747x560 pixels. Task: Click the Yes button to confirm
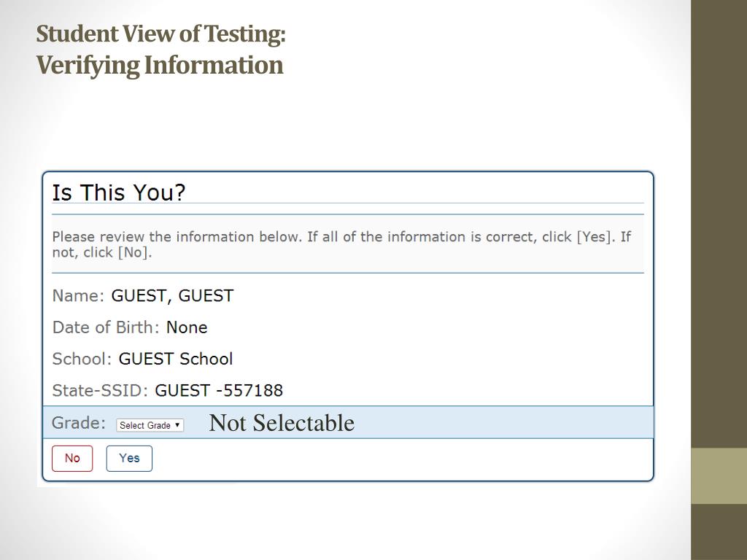(x=129, y=459)
